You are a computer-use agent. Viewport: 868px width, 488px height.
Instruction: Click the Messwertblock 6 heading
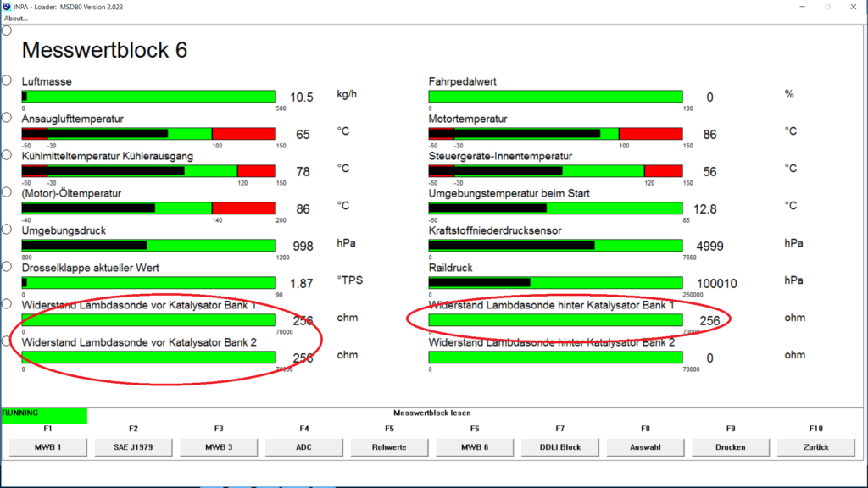click(x=104, y=50)
